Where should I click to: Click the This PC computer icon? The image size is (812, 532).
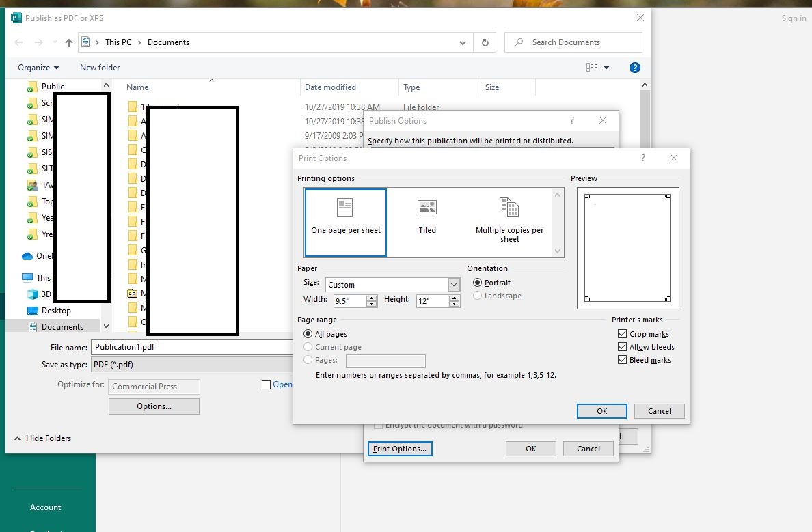[27, 278]
